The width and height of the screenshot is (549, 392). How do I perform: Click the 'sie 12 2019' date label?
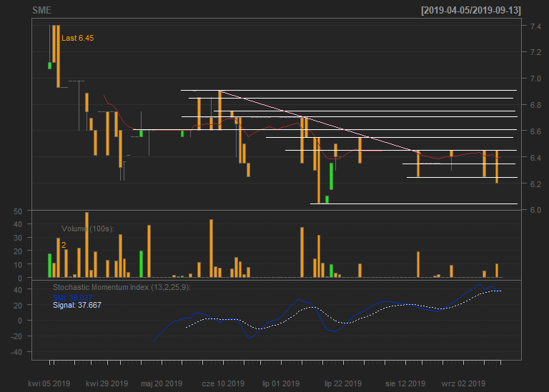(x=405, y=383)
